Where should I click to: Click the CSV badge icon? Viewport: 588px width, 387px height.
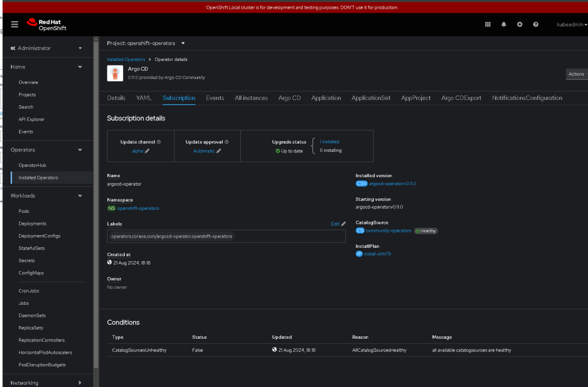pyautogui.click(x=362, y=184)
